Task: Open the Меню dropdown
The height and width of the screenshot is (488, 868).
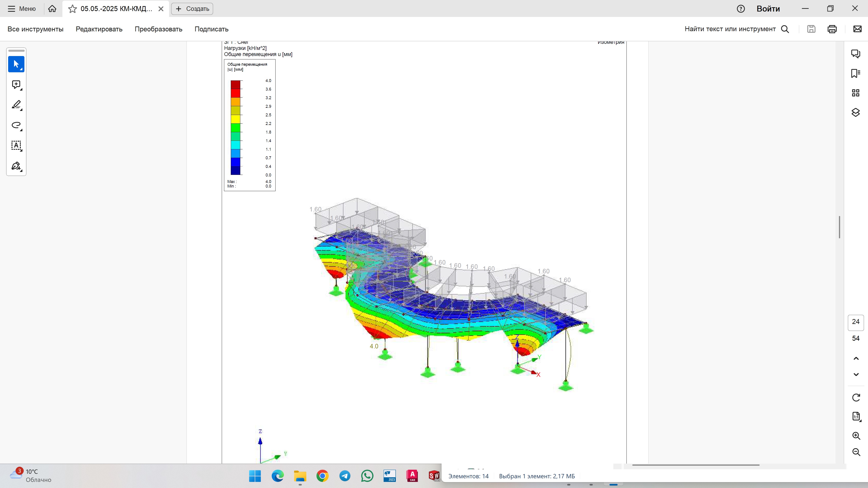Action: pyautogui.click(x=22, y=9)
